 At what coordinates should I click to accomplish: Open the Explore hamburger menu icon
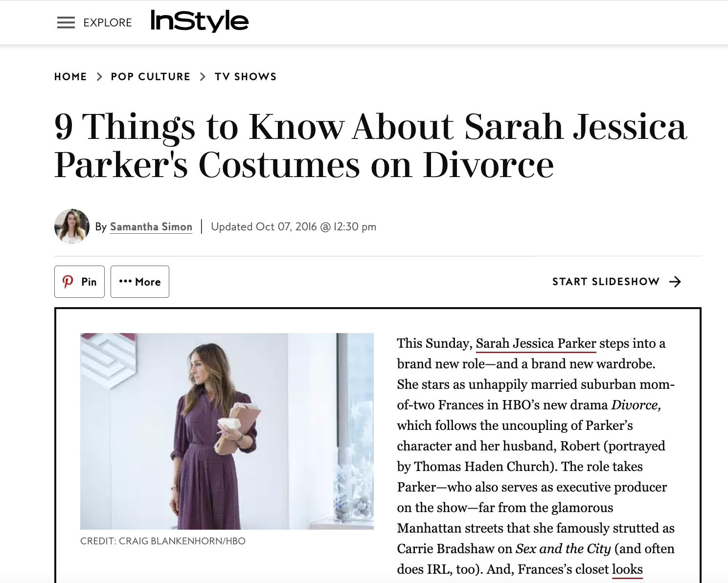pyautogui.click(x=66, y=22)
